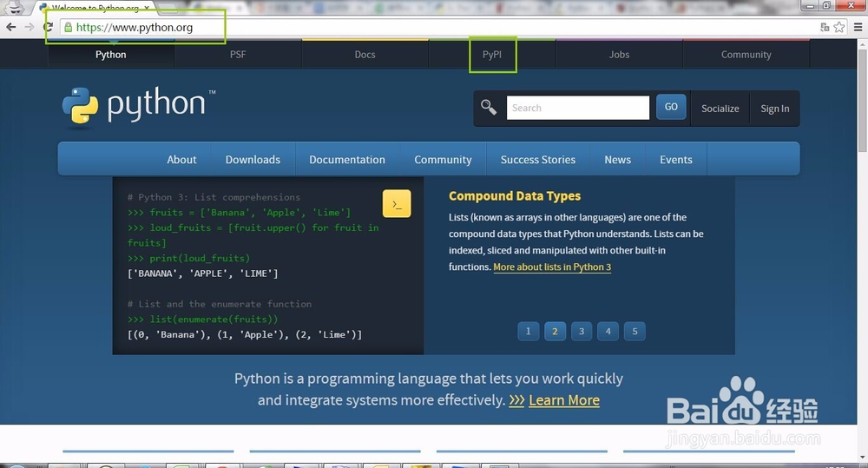The height and width of the screenshot is (468, 868).
Task: Reload the page with the refresh icon
Action: tap(48, 27)
